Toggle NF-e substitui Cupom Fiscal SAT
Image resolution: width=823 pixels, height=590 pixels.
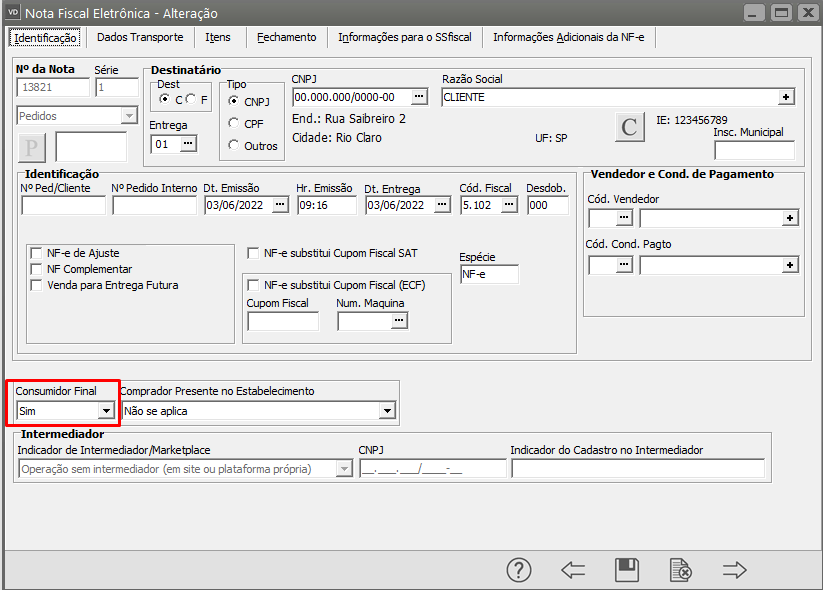pyautogui.click(x=254, y=253)
